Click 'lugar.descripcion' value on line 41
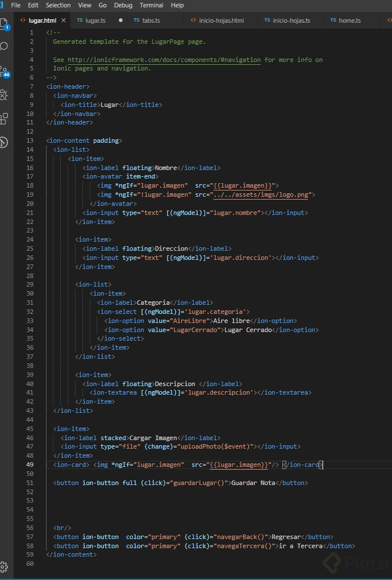The height and width of the screenshot is (580, 392). 219,392
